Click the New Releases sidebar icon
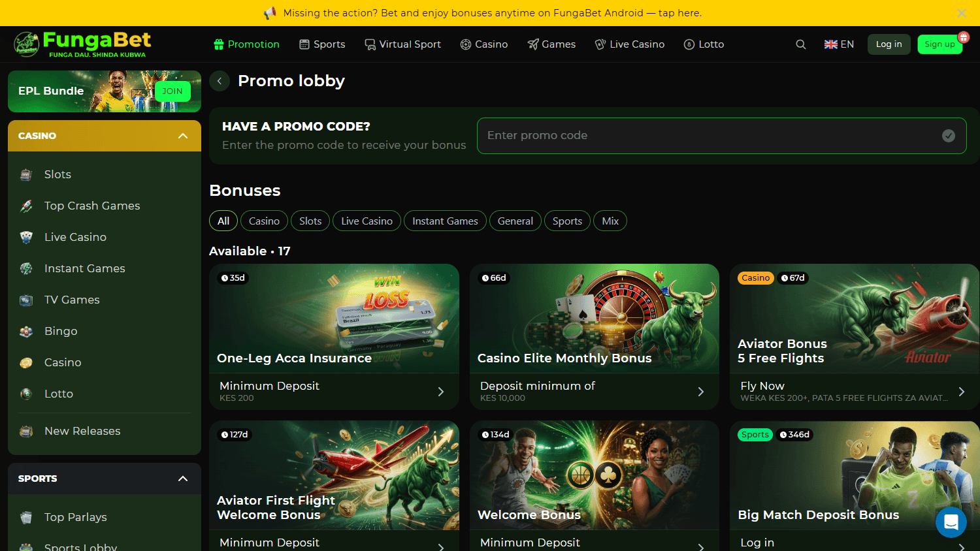This screenshot has width=980, height=551. tap(26, 431)
